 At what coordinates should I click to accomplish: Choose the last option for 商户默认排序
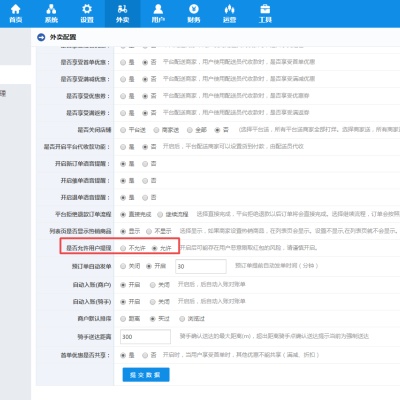click(182, 319)
